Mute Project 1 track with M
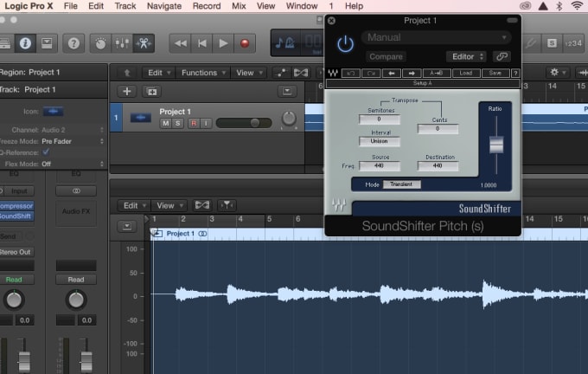This screenshot has width=588, height=374. point(166,123)
